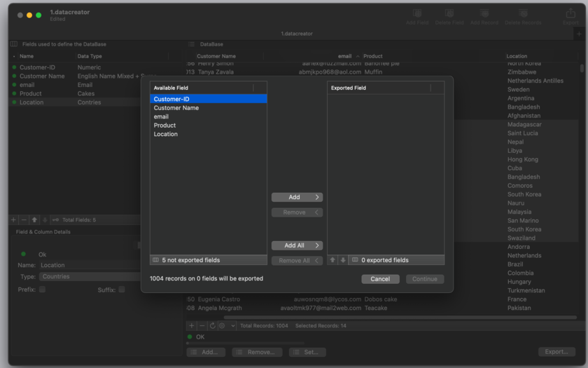Open the gear menu dropdown chevron
Viewport: 588px width, 368px height.
(x=233, y=325)
